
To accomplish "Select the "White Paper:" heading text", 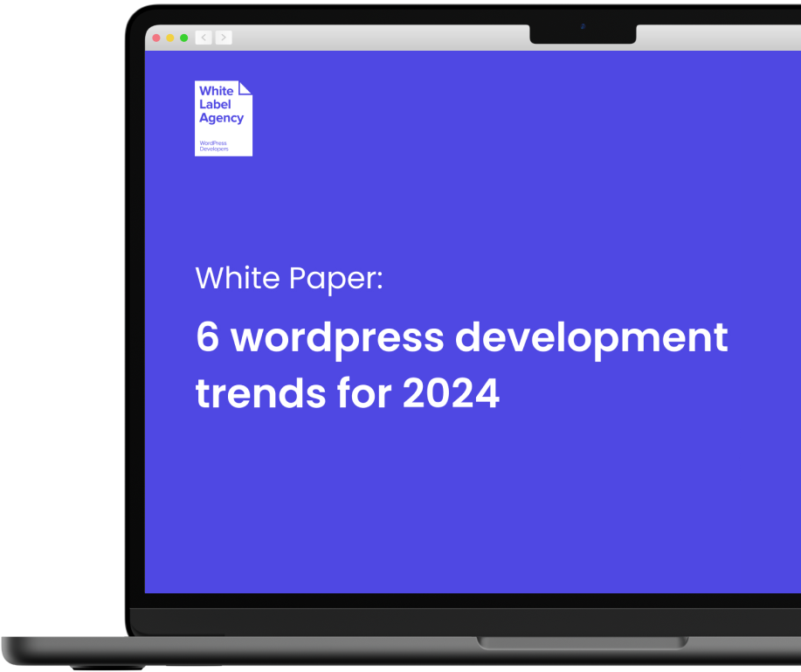I will pos(289,279).
